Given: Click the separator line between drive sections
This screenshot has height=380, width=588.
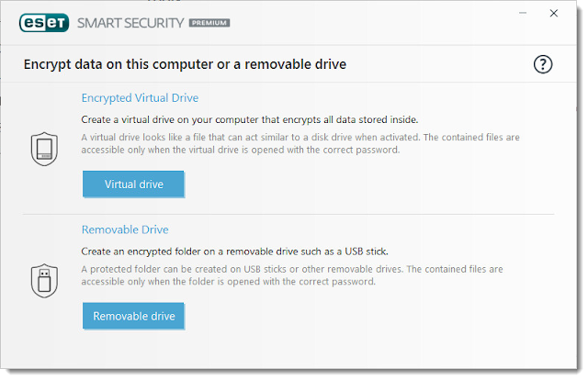Looking at the screenshot, I should [288, 215].
